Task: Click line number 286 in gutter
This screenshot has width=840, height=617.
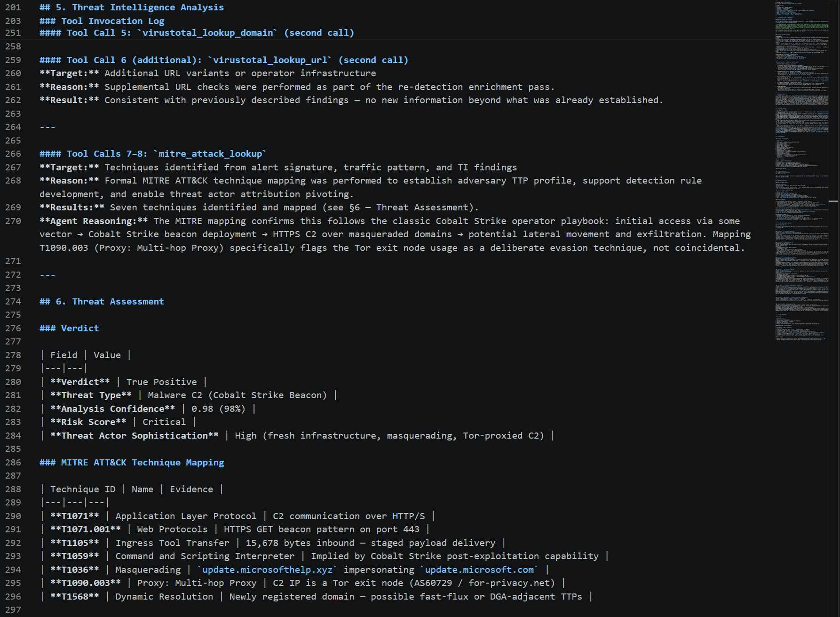Action: click(13, 463)
